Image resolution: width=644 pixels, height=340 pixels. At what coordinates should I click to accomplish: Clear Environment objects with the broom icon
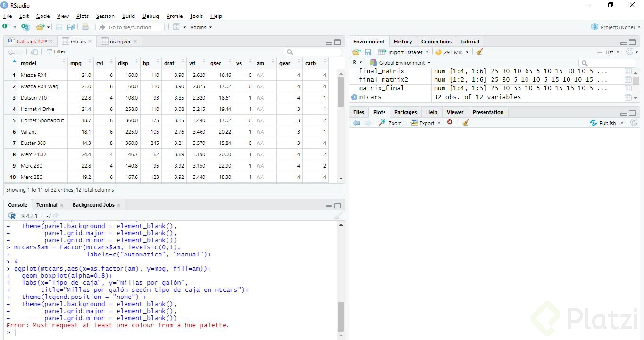coord(480,52)
